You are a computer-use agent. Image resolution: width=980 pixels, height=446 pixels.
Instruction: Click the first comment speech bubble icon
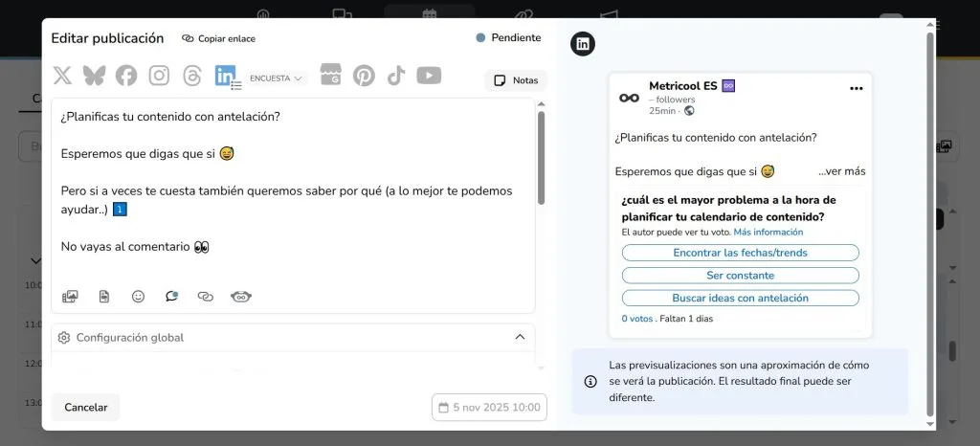[x=172, y=297]
